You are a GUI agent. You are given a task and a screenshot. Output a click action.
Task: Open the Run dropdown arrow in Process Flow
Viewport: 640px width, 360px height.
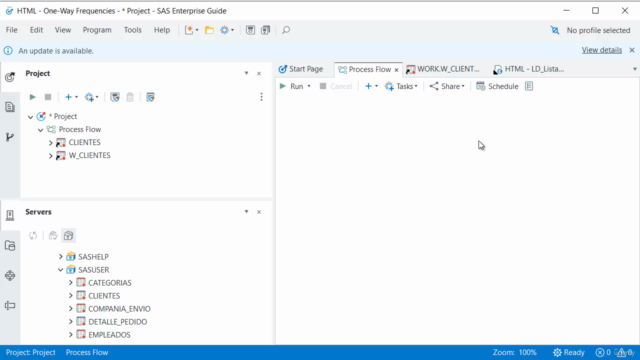click(309, 86)
